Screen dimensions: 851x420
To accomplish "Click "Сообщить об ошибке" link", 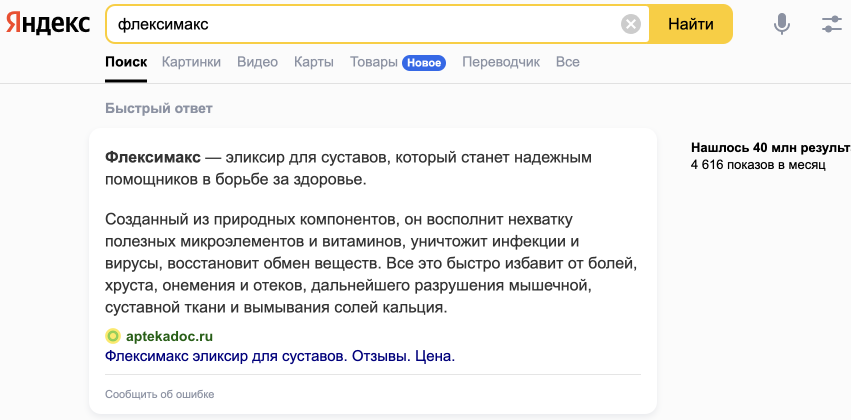I will (x=159, y=394).
